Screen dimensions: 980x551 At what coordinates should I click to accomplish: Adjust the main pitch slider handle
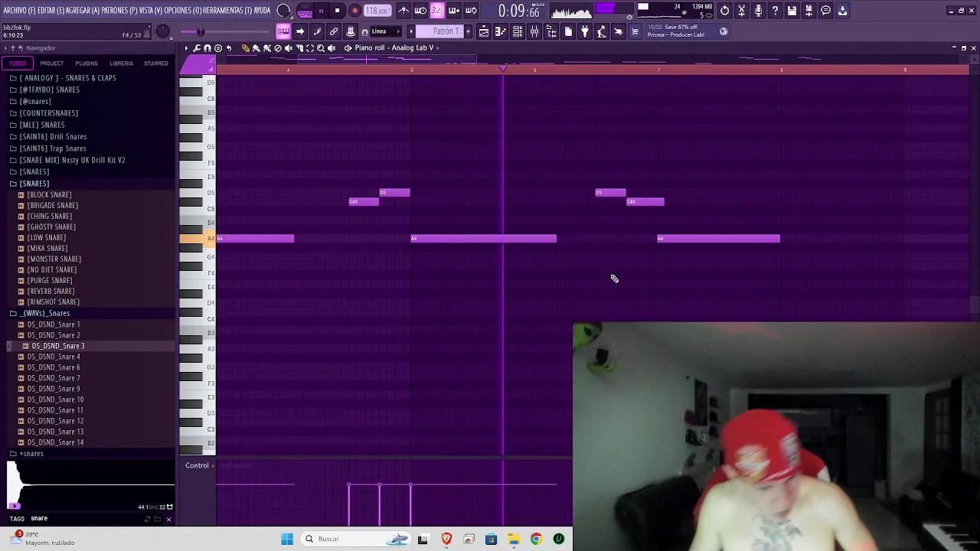pos(201,31)
